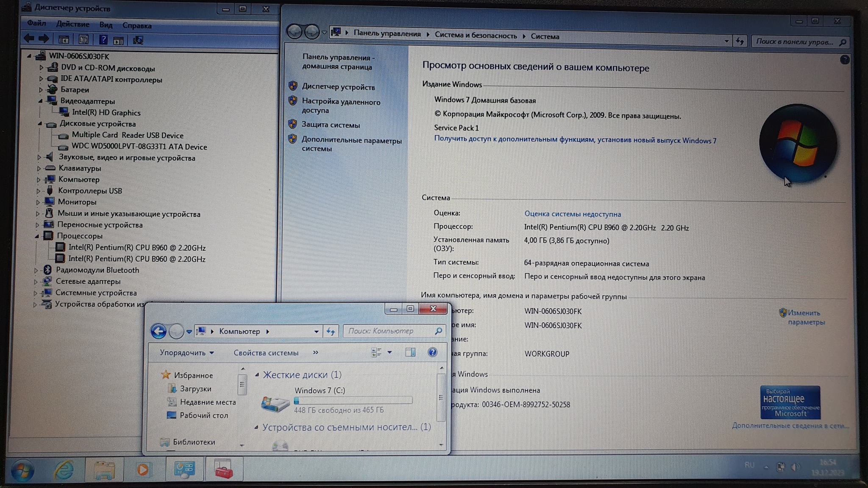Collapse the Процессоры tree node

tap(37, 236)
